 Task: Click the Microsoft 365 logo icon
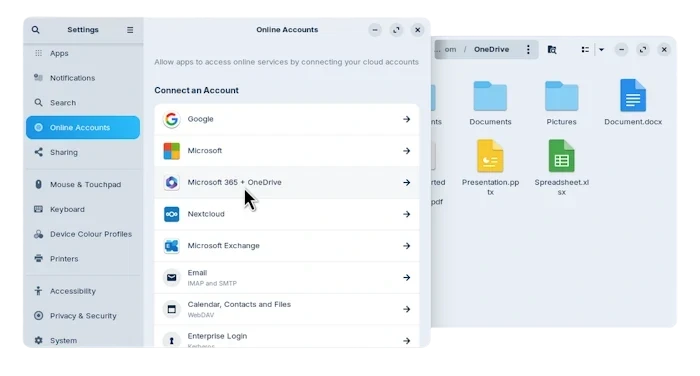pos(171,183)
